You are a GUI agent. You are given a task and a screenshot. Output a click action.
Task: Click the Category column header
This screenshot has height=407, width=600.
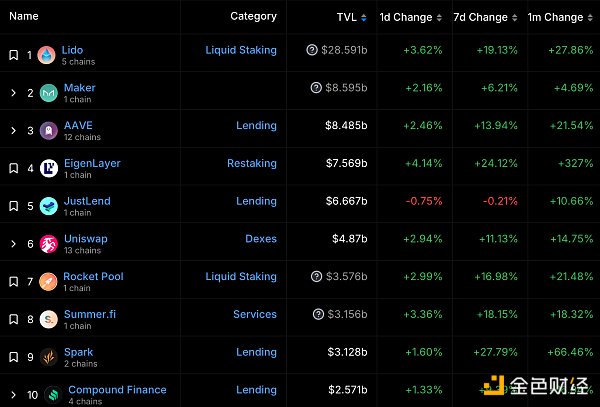(x=253, y=16)
